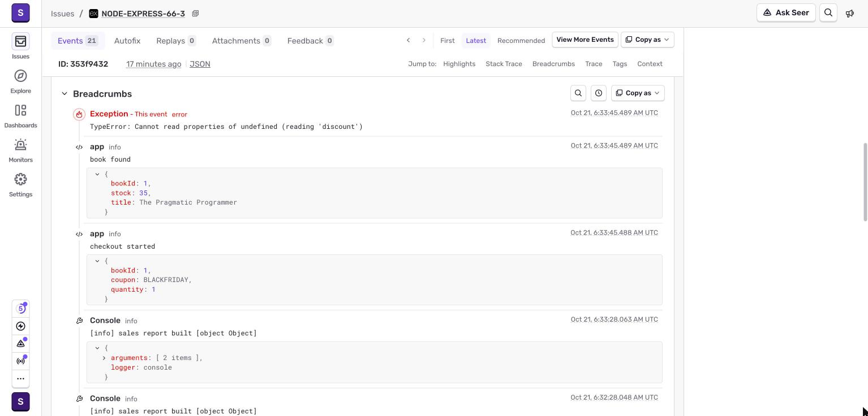Click the page vertical scrollbar
This screenshot has width=868, height=416.
point(865,182)
